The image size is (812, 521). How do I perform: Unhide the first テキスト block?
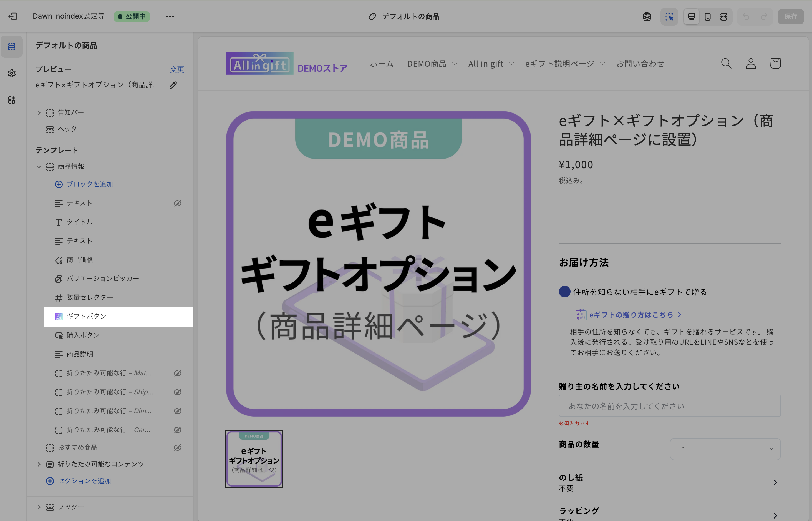pyautogui.click(x=178, y=203)
